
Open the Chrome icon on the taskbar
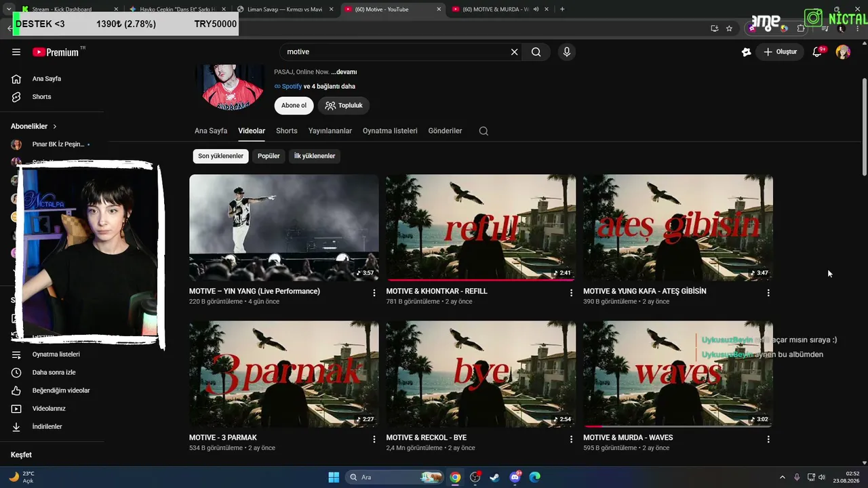pyautogui.click(x=455, y=477)
